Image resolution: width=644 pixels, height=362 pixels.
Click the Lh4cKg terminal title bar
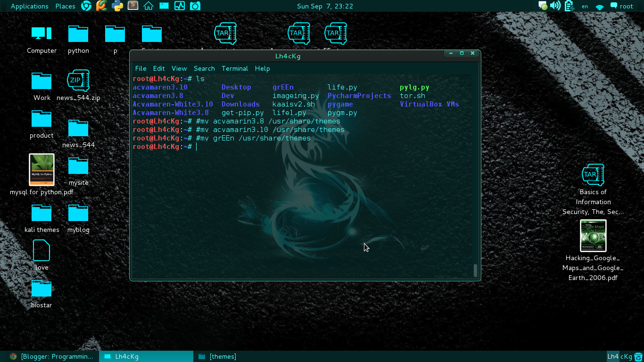point(288,56)
